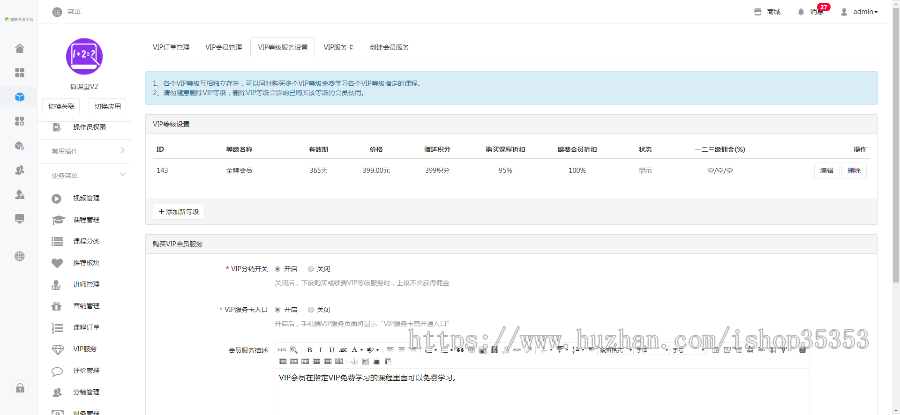Screen dimensions: 900x415
Task: Click the round menu icon in top bar
Action: [56, 11]
